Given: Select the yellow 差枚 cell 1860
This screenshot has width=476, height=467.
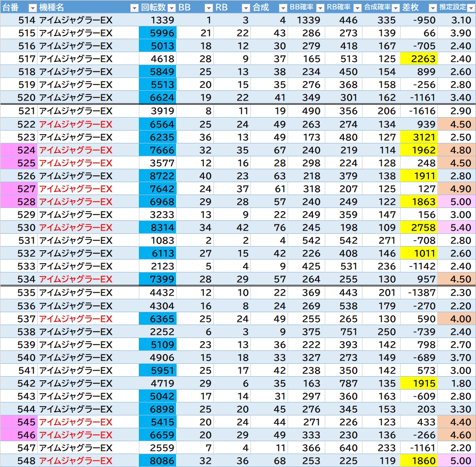Looking at the screenshot, I should (x=419, y=461).
